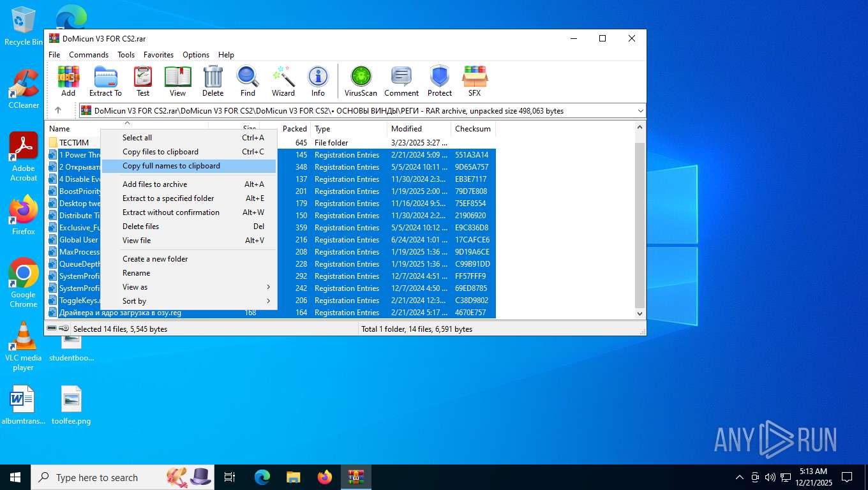Screen dimensions: 868x490
Task: Open the Favorites menu
Action: (x=158, y=55)
